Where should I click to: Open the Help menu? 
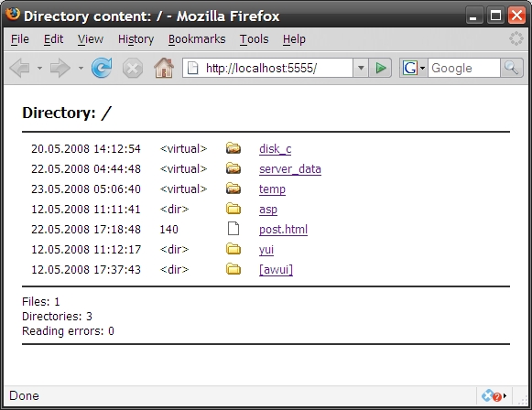coord(294,39)
